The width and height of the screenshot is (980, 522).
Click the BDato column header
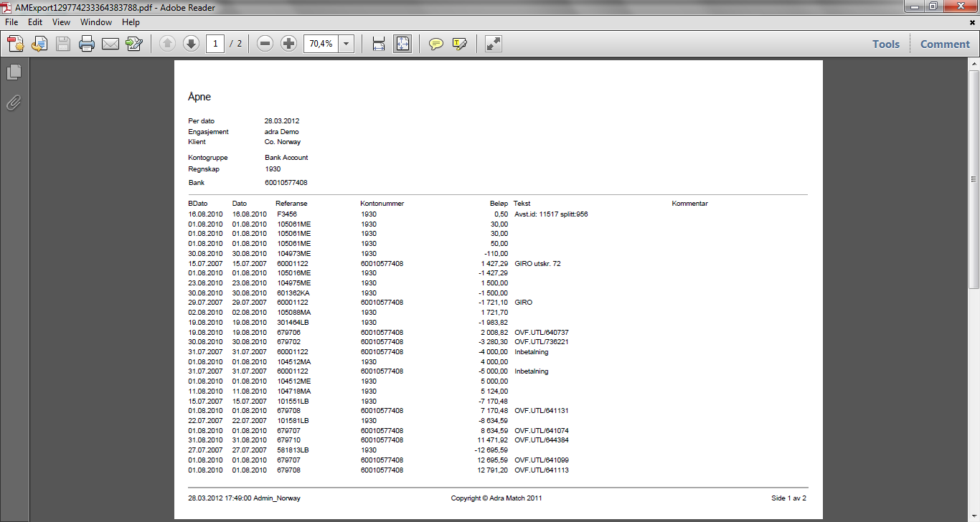(x=198, y=204)
